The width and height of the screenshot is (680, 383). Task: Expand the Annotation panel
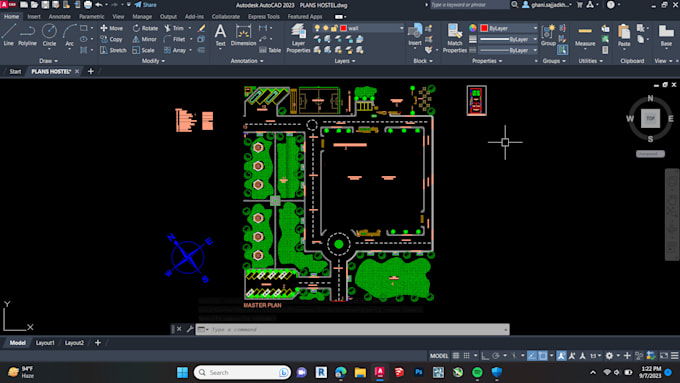tap(247, 61)
